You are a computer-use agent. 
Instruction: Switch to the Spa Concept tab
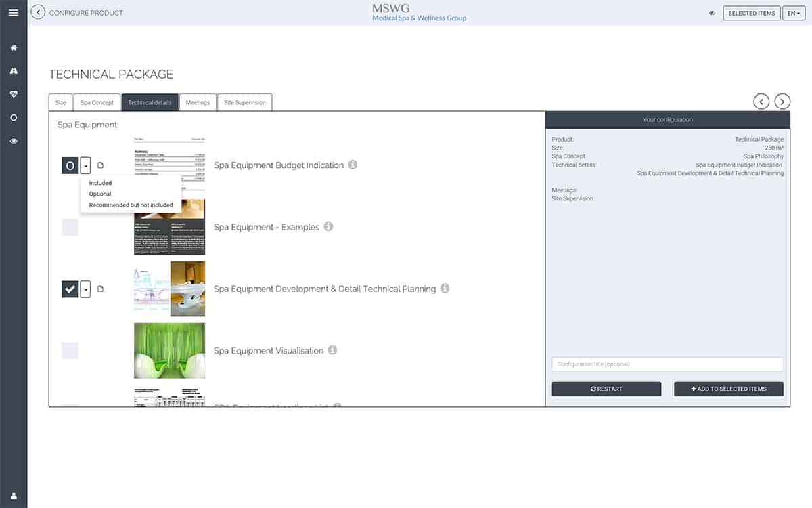[97, 102]
